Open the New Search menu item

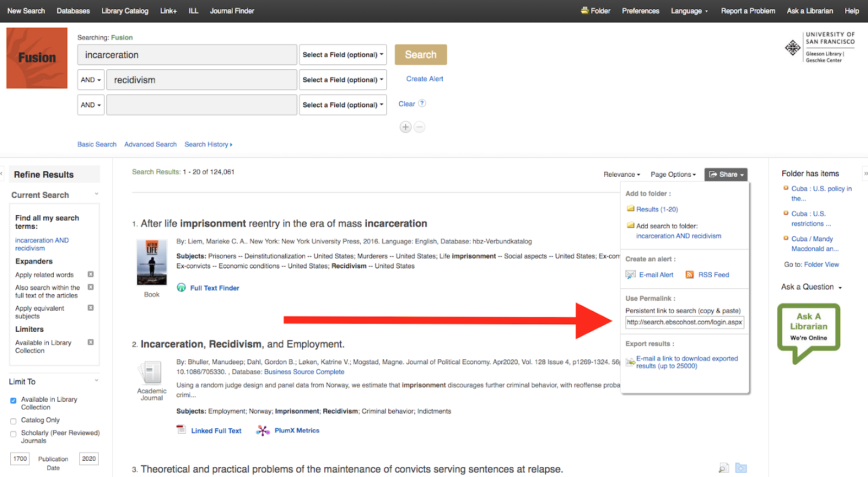[x=26, y=11]
